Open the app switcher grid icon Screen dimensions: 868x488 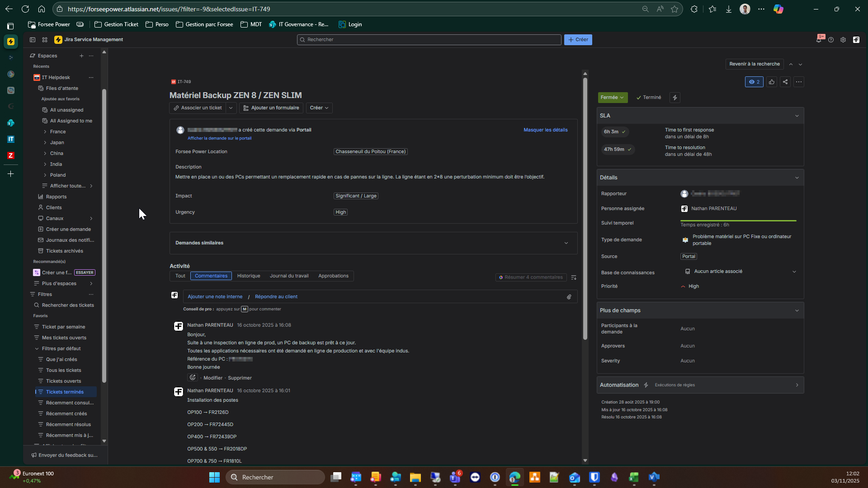45,40
